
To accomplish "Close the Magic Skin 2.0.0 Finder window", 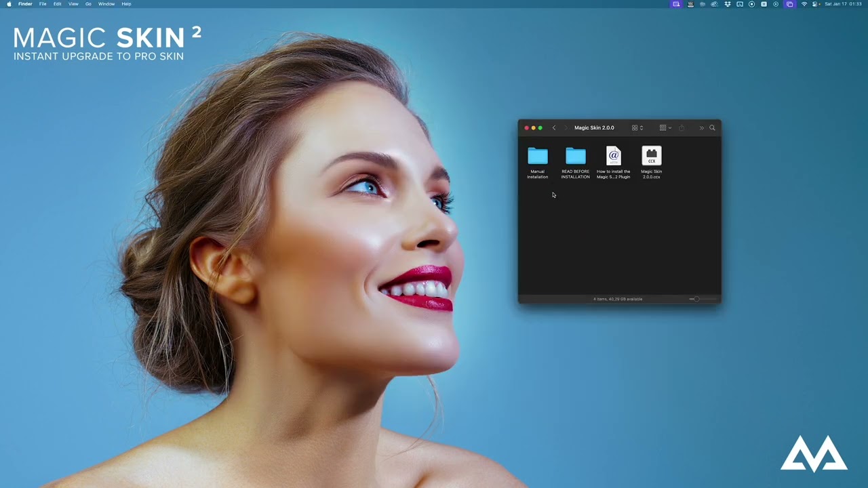I will pyautogui.click(x=526, y=128).
